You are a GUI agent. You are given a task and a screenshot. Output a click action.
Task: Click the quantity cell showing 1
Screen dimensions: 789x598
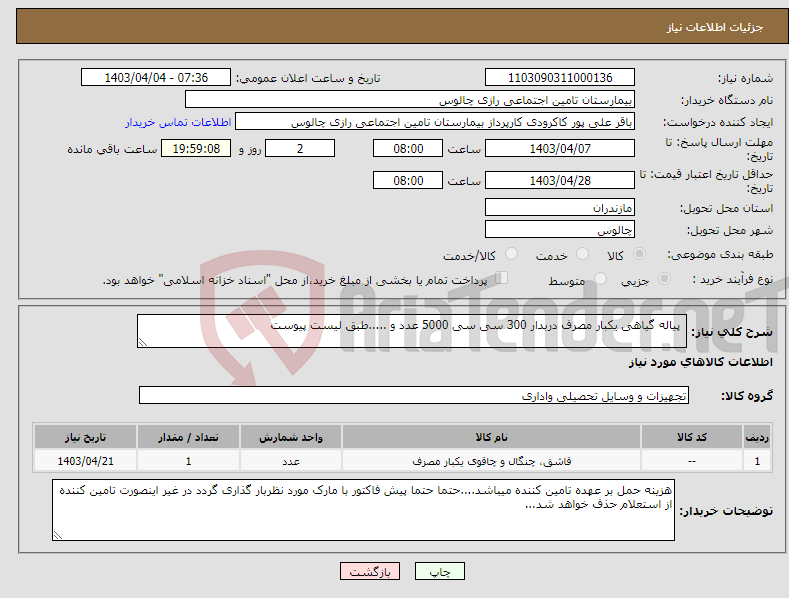tap(188, 461)
